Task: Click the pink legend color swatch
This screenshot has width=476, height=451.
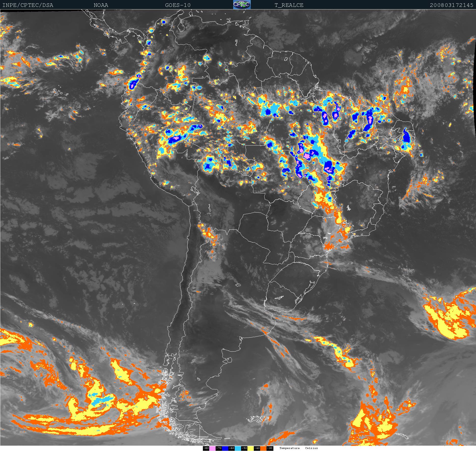Action: point(212,448)
